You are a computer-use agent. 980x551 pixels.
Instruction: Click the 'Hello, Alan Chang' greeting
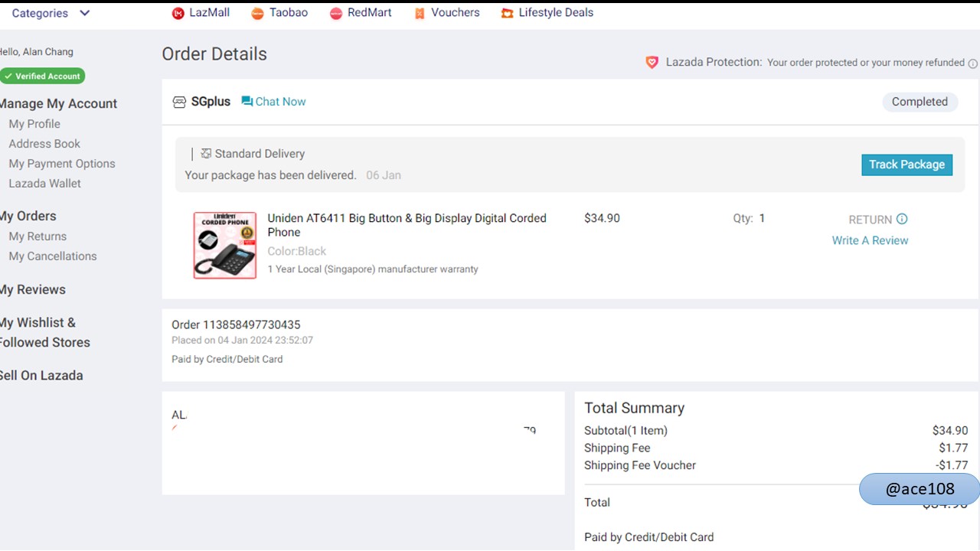pyautogui.click(x=37, y=52)
